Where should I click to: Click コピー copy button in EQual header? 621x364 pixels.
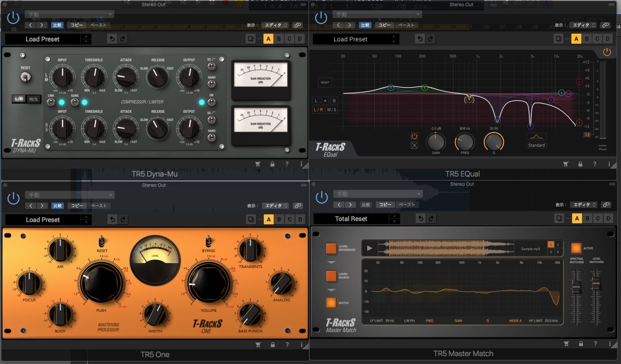click(x=385, y=25)
